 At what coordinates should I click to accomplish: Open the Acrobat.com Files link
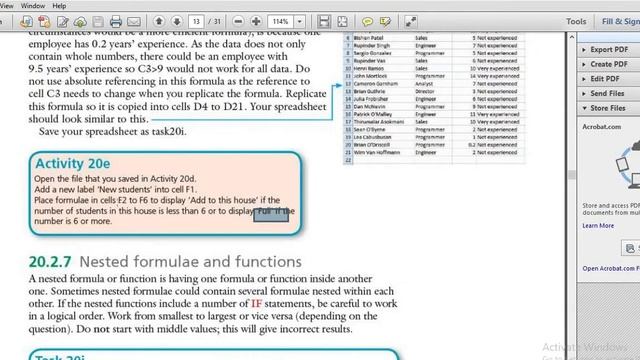611,269
